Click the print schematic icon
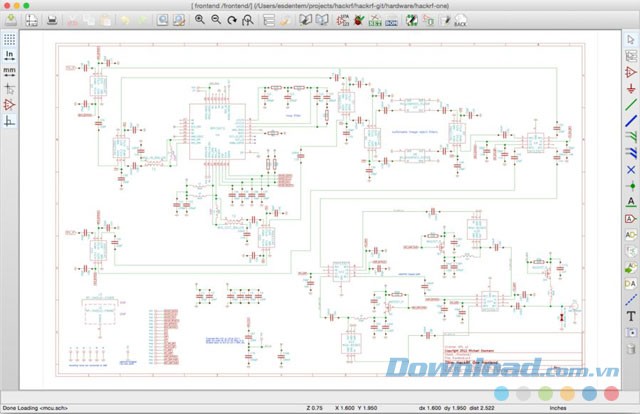The height and width of the screenshot is (414, 640). (53, 20)
